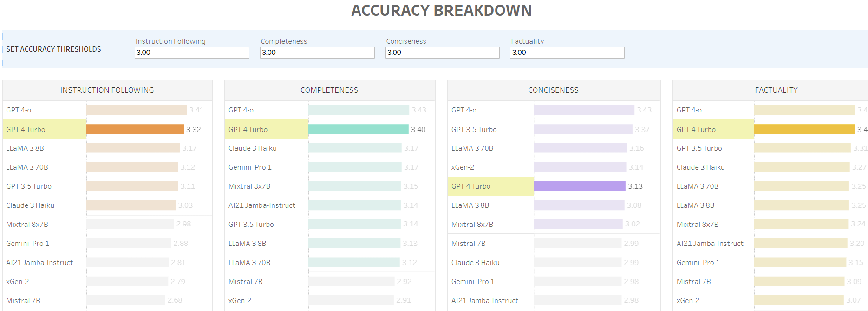
Task: Click Mistral 7B in Completeness list
Action: (246, 282)
